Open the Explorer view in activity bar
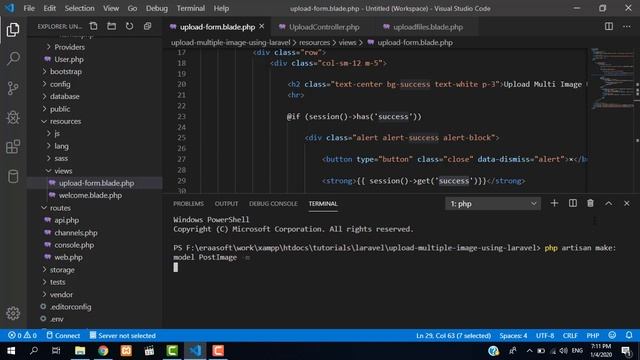Screen dimensions: 640x360 pos(13,30)
